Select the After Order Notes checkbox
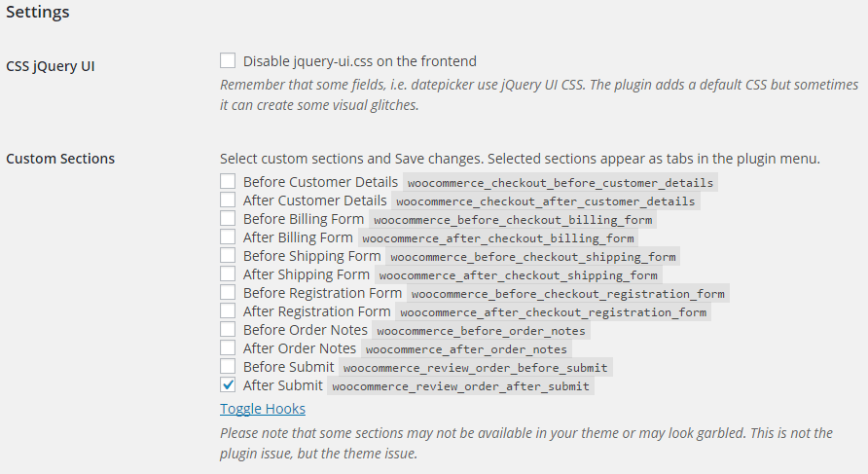The image size is (868, 474). tap(228, 348)
